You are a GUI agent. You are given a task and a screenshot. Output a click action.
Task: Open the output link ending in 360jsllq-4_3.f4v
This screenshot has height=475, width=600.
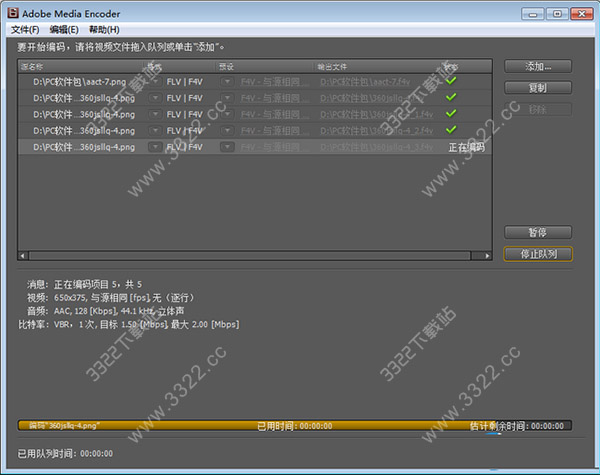(377, 147)
